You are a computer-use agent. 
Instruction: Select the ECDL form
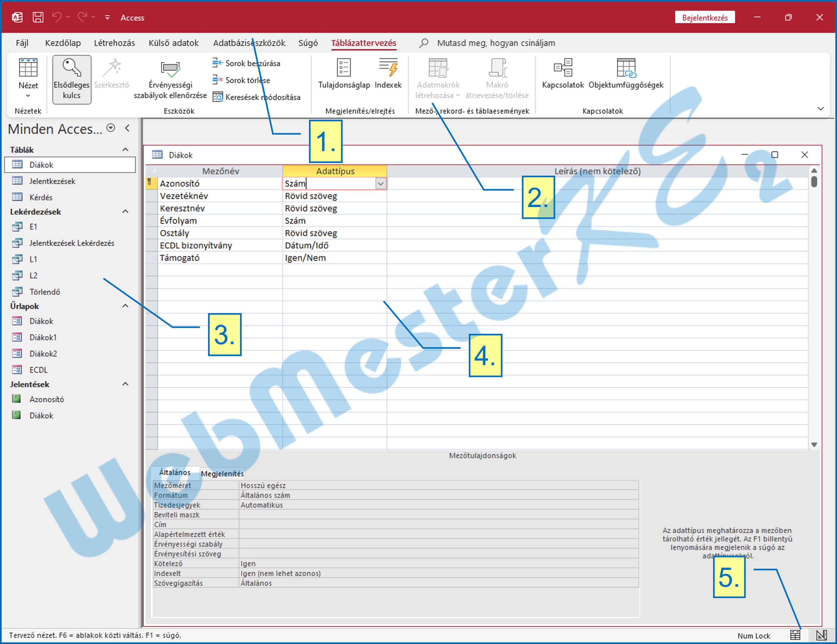70,370
